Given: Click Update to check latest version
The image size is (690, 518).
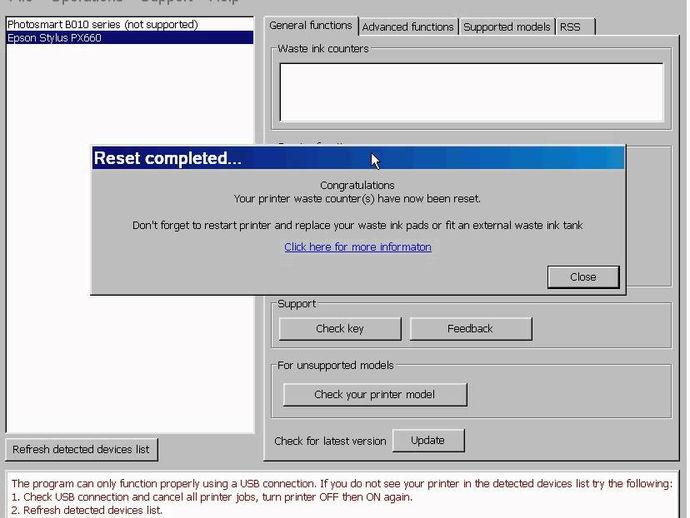Looking at the screenshot, I should [x=428, y=440].
